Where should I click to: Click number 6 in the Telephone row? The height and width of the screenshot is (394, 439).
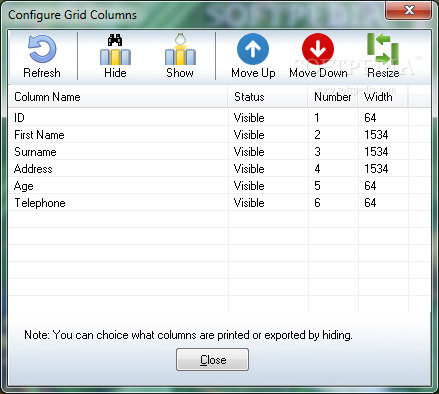pyautogui.click(x=317, y=203)
